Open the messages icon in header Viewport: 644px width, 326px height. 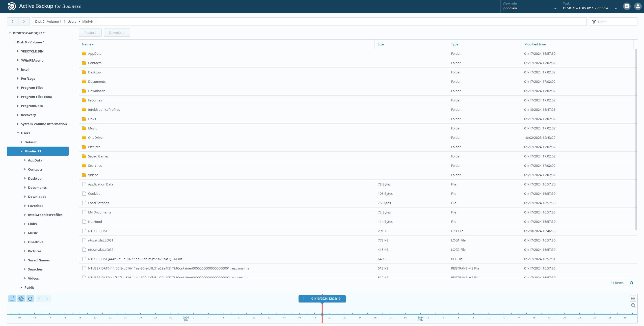pyautogui.click(x=627, y=6)
